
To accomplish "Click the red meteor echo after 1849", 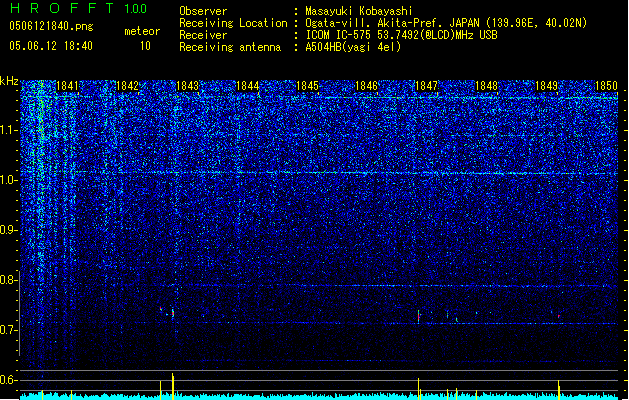I will [x=558, y=317].
